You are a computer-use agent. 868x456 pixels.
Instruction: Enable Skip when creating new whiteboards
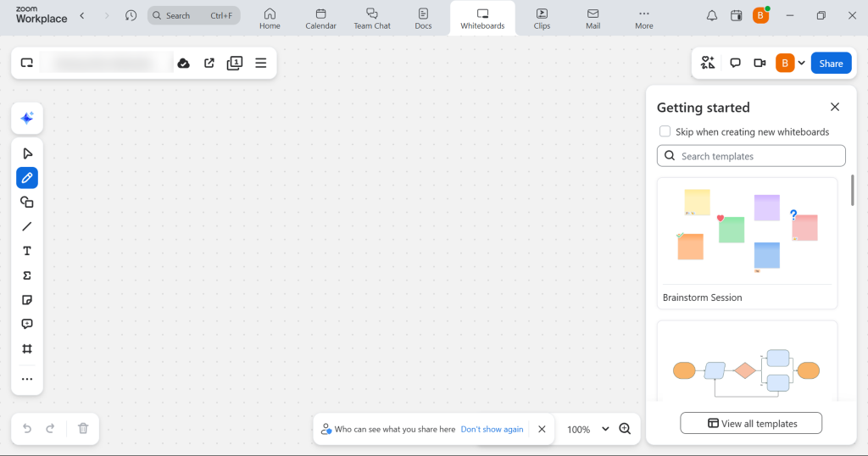click(665, 131)
